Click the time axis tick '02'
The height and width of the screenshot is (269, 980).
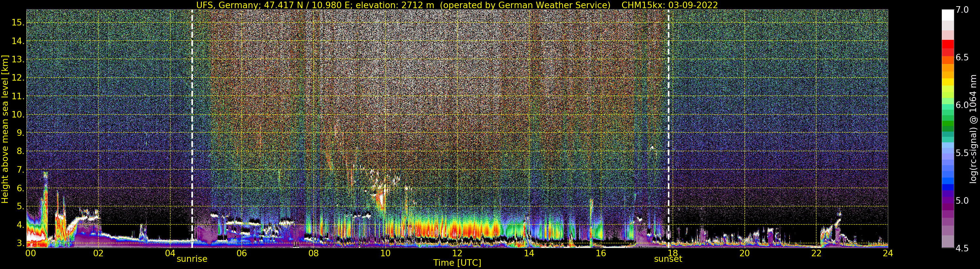pos(98,253)
